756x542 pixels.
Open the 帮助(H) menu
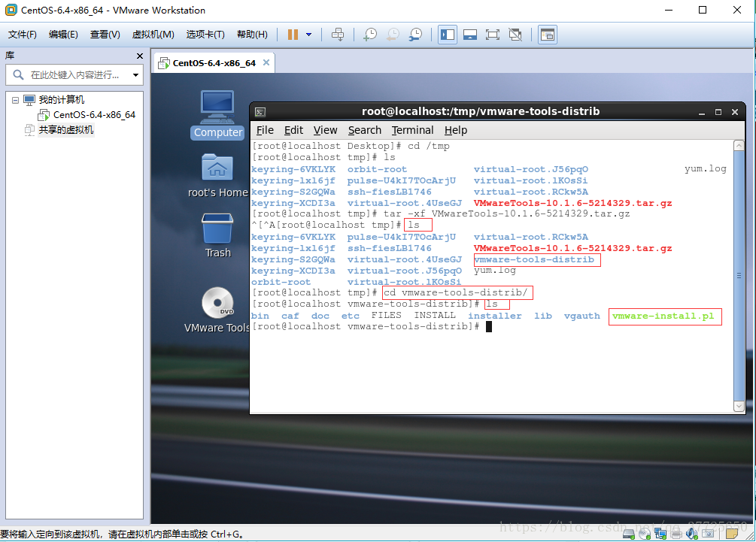pos(252,35)
